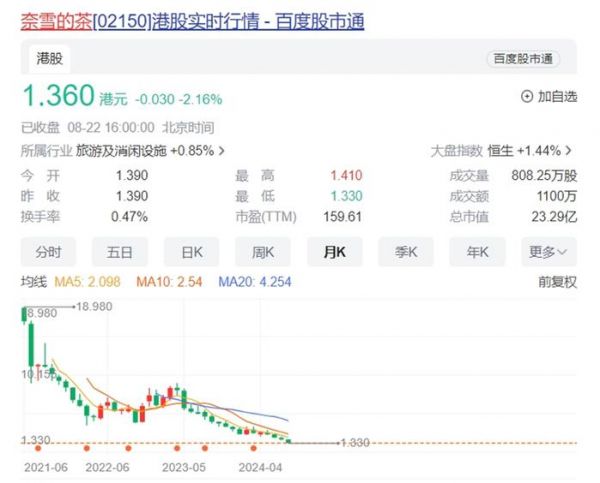Select the 季K quarterly chart tab

coord(406,251)
